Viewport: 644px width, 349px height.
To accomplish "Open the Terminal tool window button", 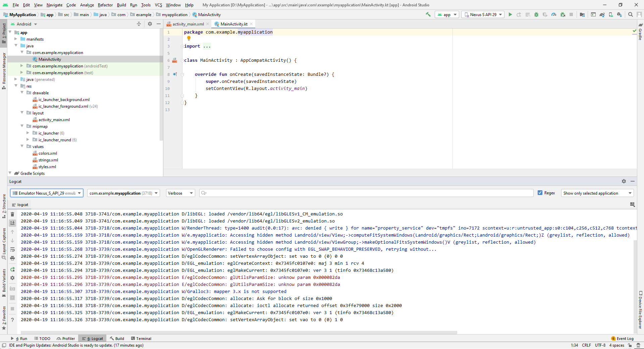I will [x=141, y=339].
